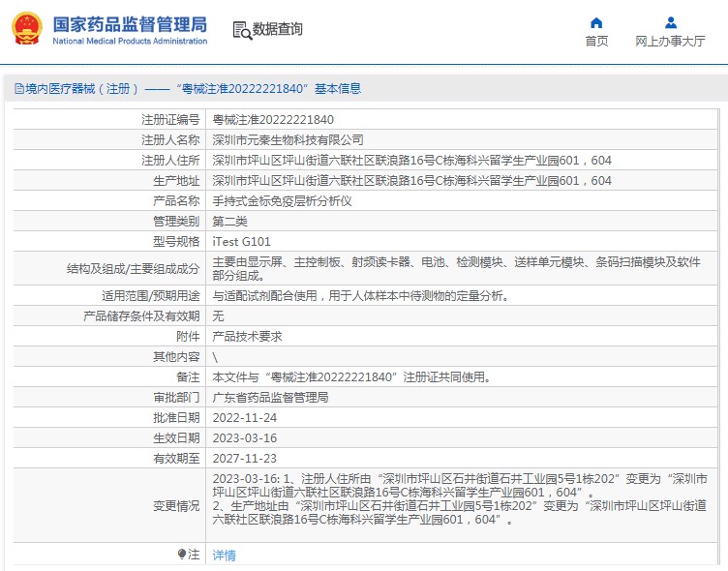Click the lightbulb icon beside 注

tap(182, 554)
